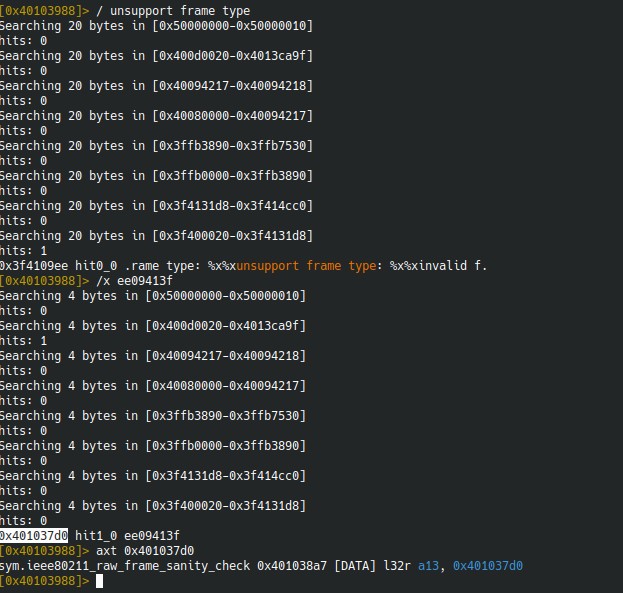Click trailing text '%x%xinvalid f.'

click(x=439, y=265)
